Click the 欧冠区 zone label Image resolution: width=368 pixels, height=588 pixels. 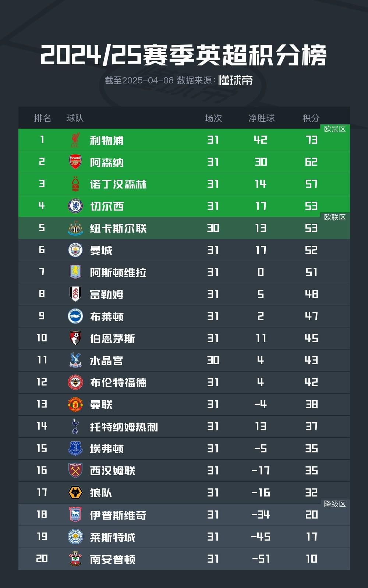click(x=335, y=129)
